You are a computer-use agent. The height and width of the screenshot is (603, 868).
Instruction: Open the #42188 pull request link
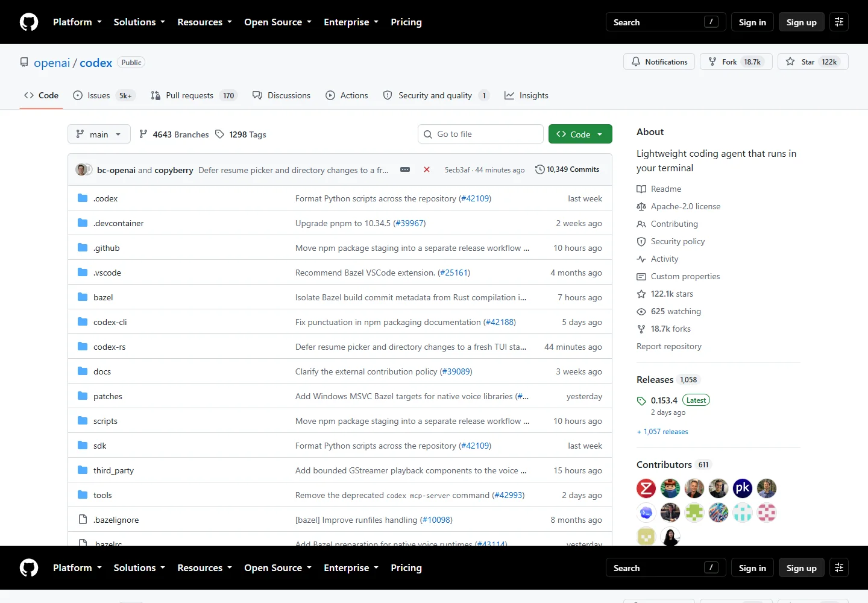[x=500, y=322]
